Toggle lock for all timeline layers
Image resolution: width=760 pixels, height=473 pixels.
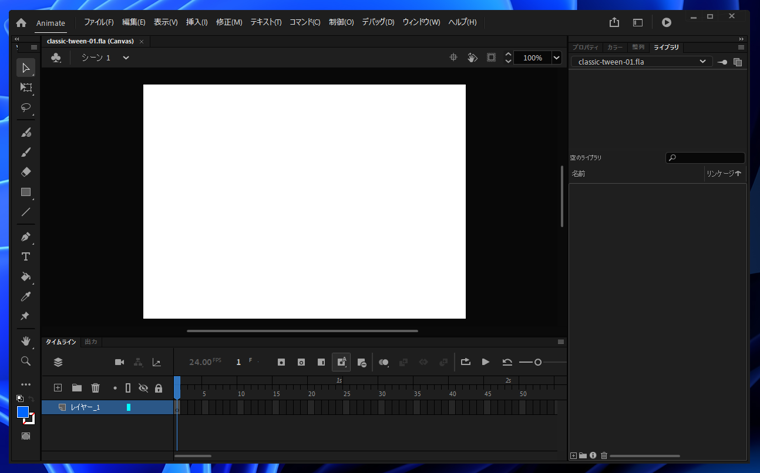click(158, 388)
